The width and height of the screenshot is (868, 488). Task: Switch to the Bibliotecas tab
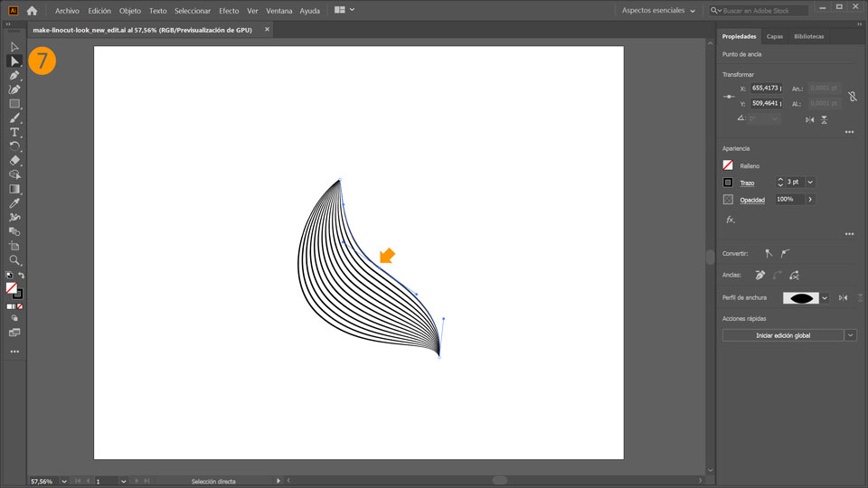click(x=808, y=36)
